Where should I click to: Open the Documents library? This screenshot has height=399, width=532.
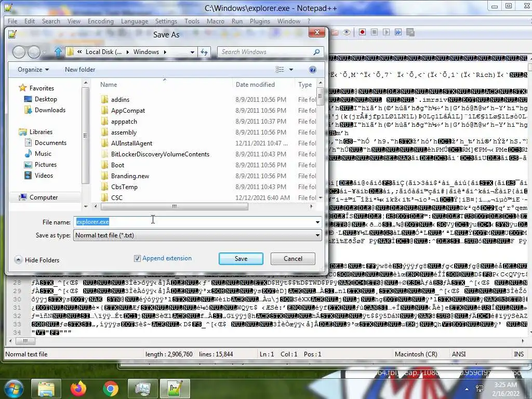(x=50, y=143)
